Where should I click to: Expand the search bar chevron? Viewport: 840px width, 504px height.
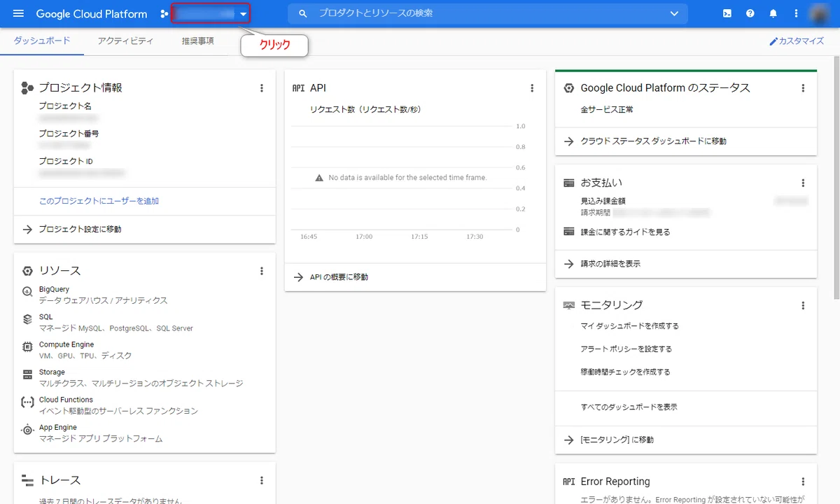click(x=674, y=13)
